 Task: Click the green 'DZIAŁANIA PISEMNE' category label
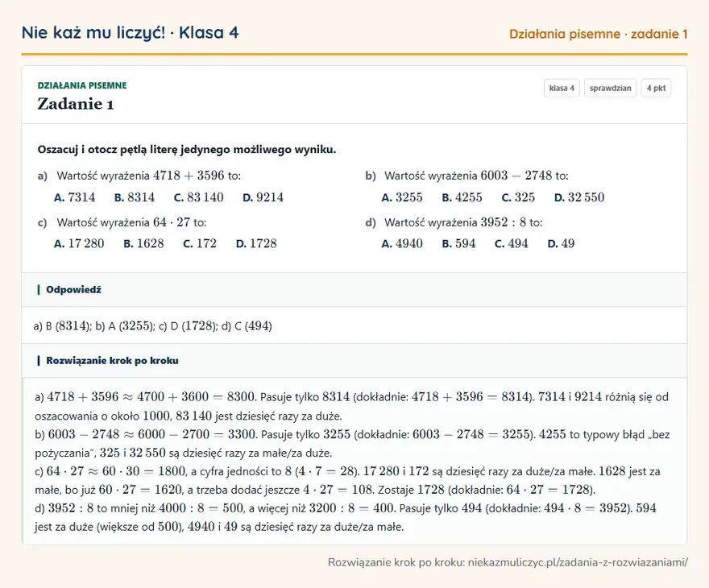pyautogui.click(x=82, y=85)
